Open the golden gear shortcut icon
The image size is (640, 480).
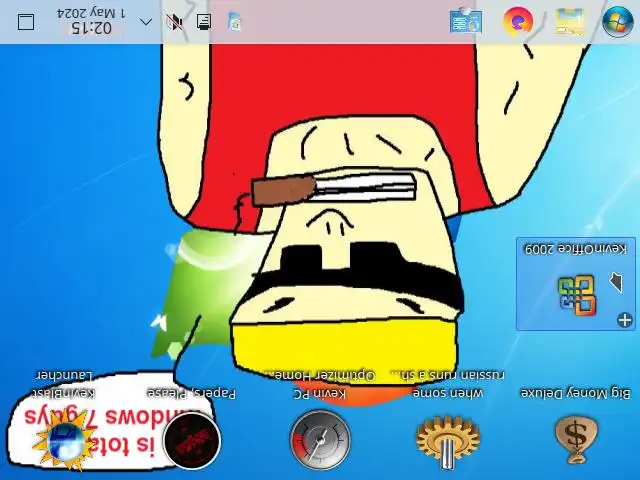pyautogui.click(x=448, y=441)
